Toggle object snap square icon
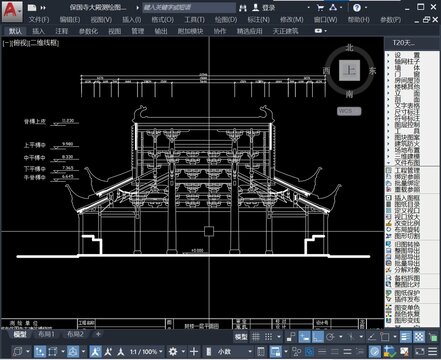Image resolution: width=441 pixels, height=360 pixels. [x=384, y=337]
